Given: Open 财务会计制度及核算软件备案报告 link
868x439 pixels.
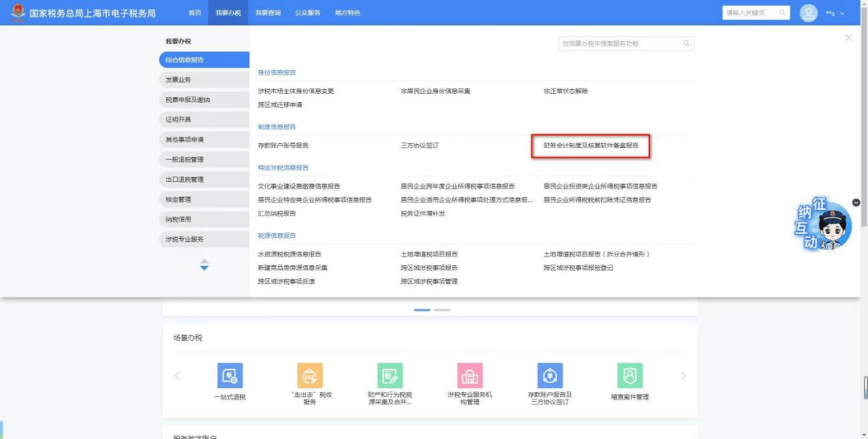Looking at the screenshot, I should [x=591, y=146].
